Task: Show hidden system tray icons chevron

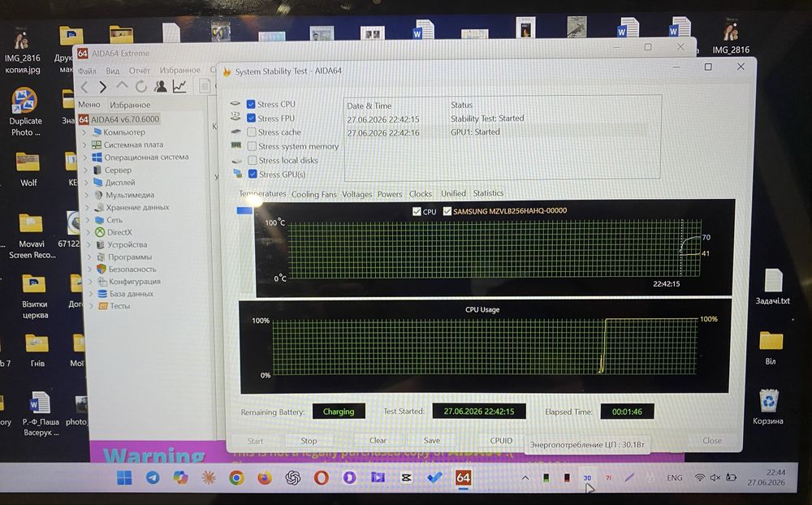Action: (525, 477)
